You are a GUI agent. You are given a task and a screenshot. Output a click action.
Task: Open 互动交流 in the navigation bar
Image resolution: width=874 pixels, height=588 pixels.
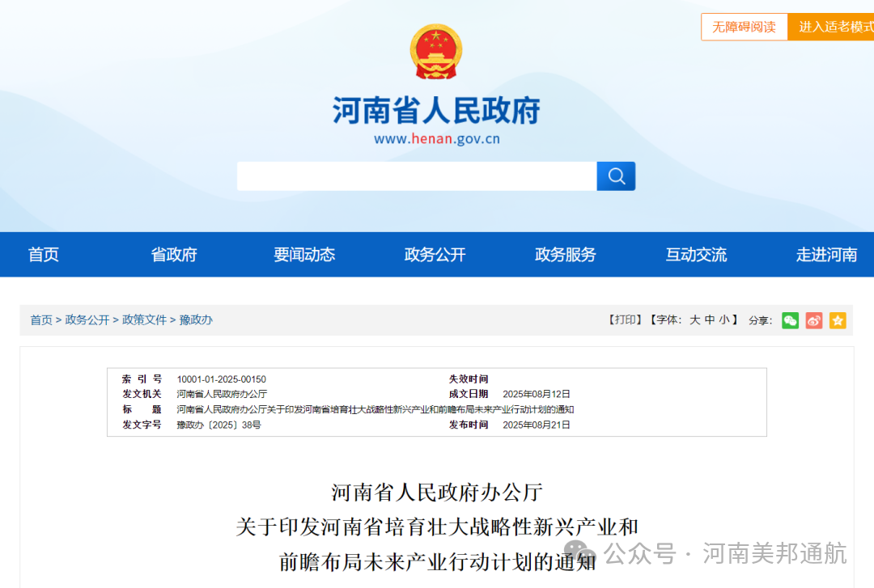(x=696, y=255)
